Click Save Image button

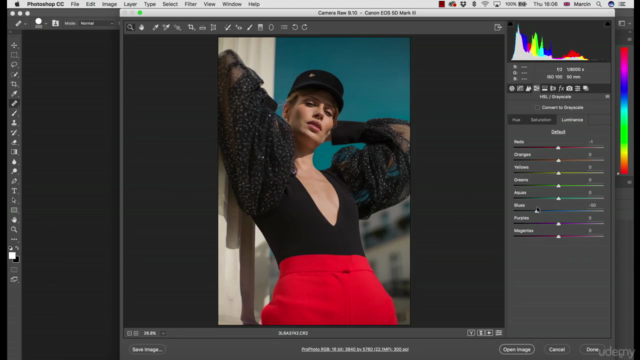(147, 349)
